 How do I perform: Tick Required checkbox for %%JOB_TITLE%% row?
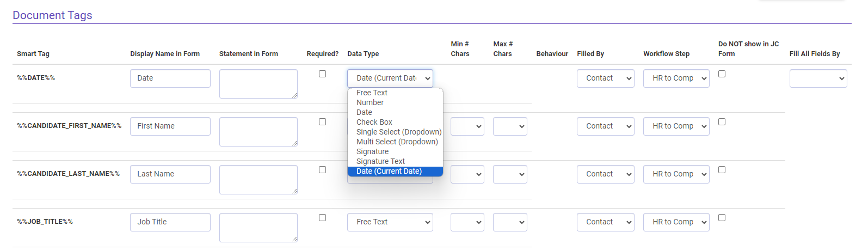coord(322,217)
